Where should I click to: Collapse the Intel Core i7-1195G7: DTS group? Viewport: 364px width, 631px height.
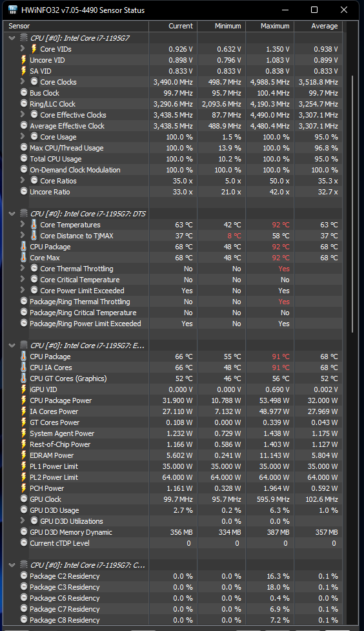pos(12,214)
